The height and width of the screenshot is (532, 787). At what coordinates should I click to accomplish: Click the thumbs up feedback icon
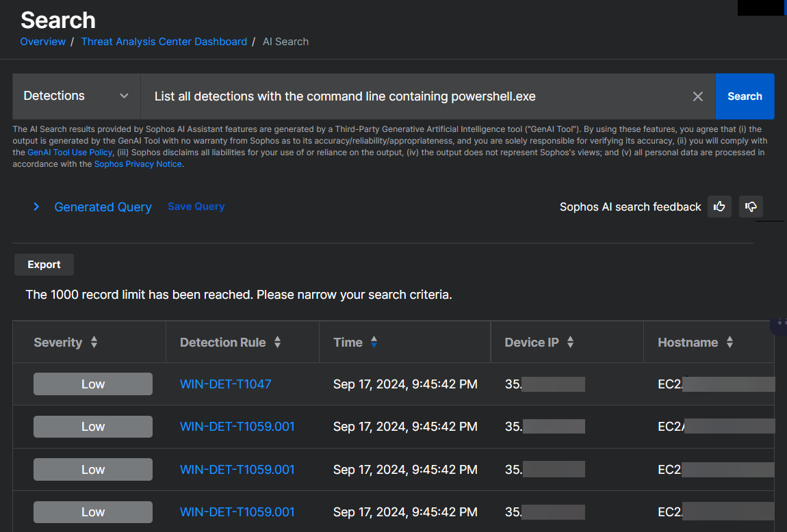(719, 207)
